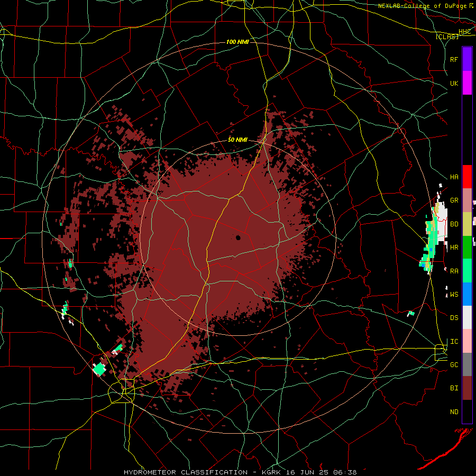Click the BD legend label
Screen dimensions: 476x476
coord(454,224)
